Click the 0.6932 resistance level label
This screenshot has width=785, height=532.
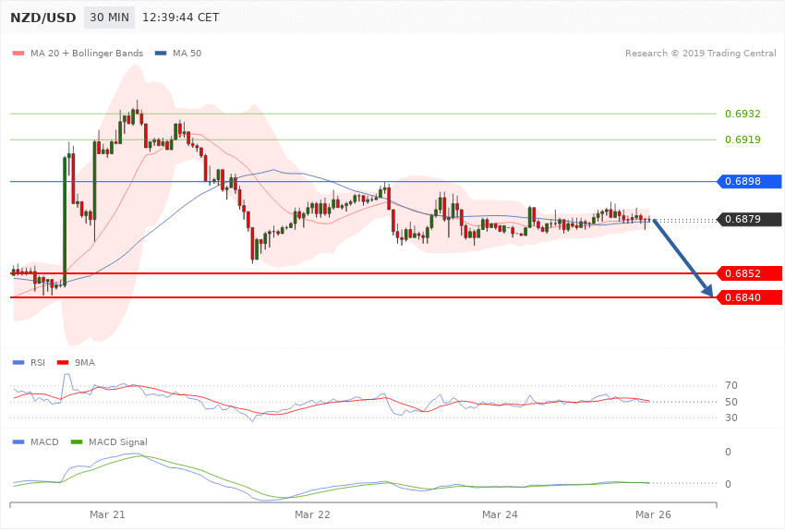(743, 114)
